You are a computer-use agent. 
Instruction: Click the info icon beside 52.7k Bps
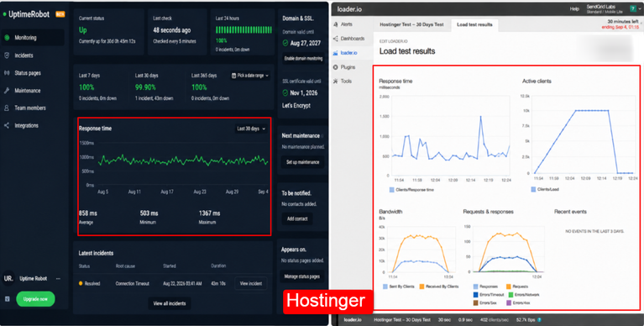coord(539,319)
